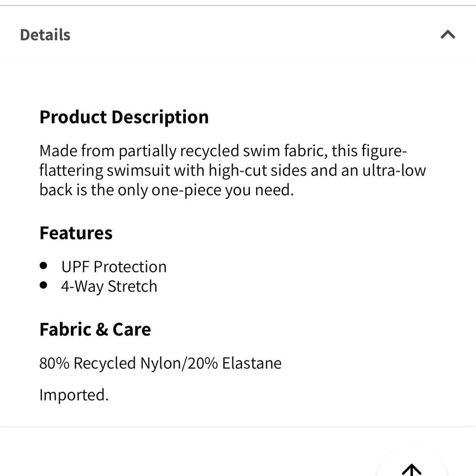Select the UPF Protection feature text
The image size is (476, 476).
pos(114,267)
